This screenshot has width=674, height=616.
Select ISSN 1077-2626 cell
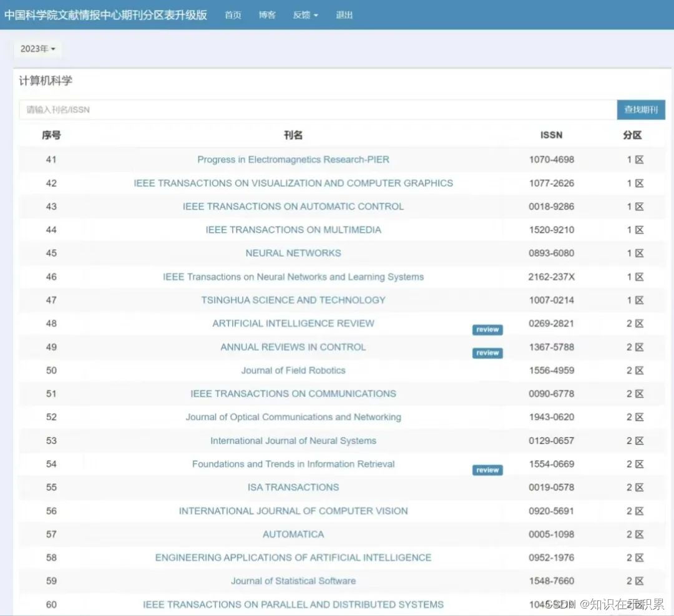pyautogui.click(x=552, y=183)
